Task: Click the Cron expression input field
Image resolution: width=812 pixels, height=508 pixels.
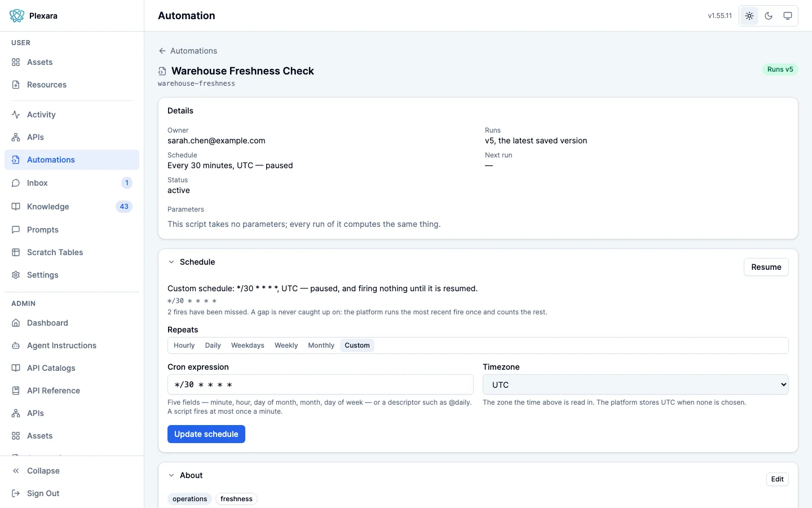Action: coord(320,384)
